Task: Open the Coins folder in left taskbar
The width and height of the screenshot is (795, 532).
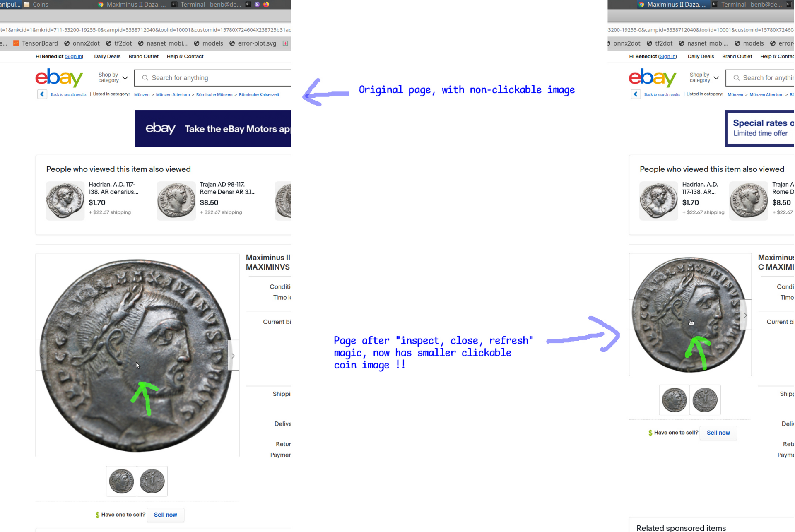Action: [36, 5]
